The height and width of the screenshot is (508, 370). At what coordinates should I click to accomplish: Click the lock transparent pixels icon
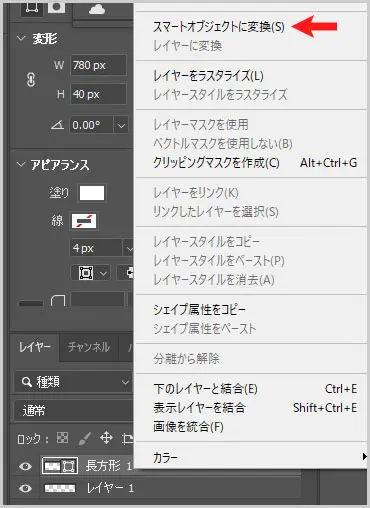tap(62, 438)
